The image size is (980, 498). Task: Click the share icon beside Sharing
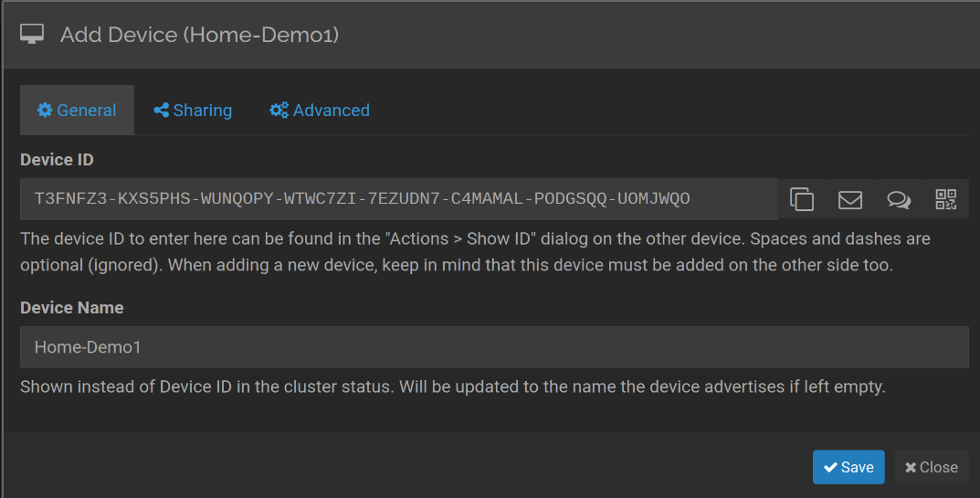pos(161,111)
